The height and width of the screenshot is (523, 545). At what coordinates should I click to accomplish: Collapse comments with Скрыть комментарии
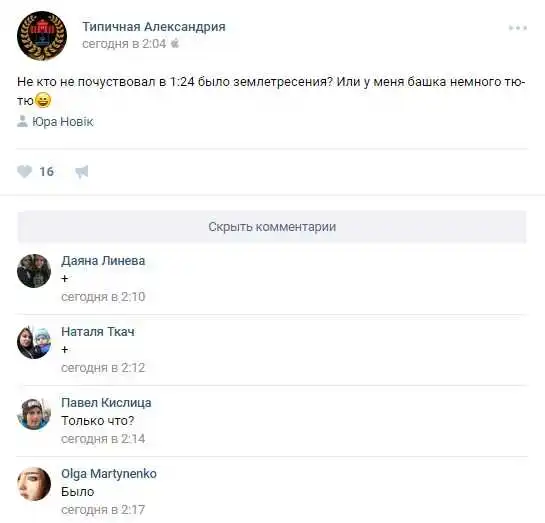pos(272,227)
